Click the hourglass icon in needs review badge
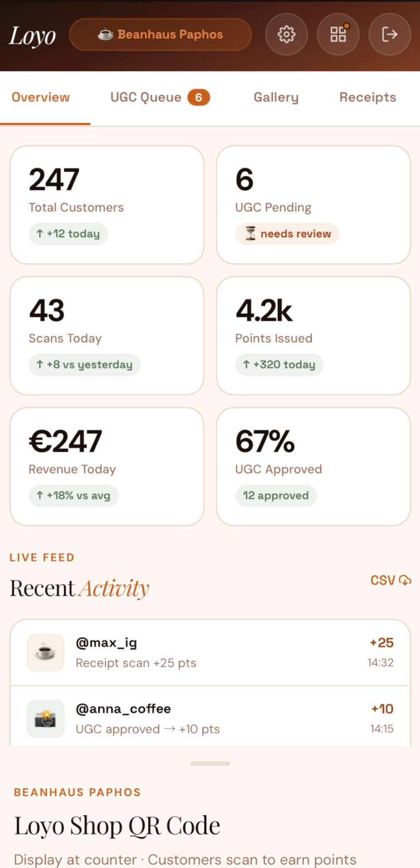 click(x=251, y=234)
